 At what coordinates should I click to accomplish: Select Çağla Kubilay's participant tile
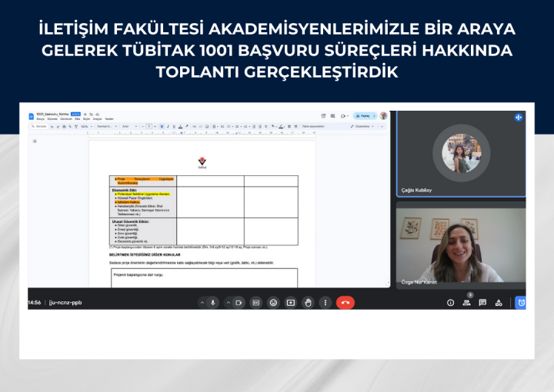coord(461,154)
